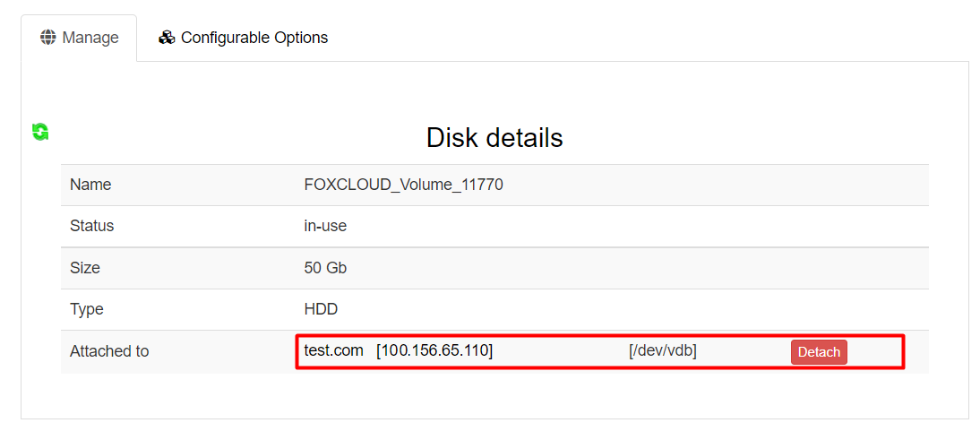The image size is (980, 440).
Task: Click the IP address 100.156.65.110
Action: point(434,351)
